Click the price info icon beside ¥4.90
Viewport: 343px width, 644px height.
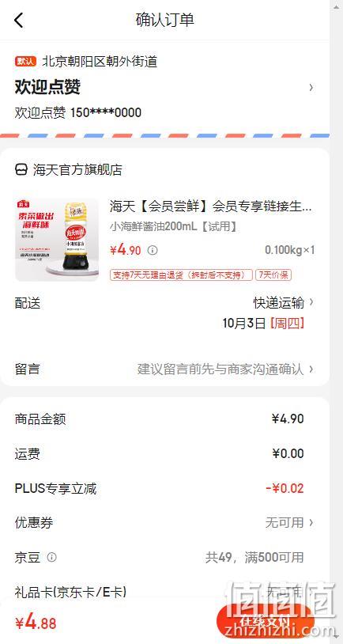point(153,250)
